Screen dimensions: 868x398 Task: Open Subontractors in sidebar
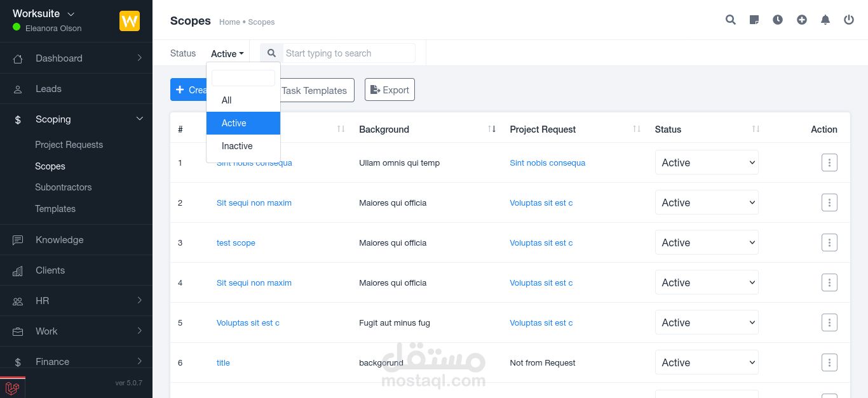64,187
